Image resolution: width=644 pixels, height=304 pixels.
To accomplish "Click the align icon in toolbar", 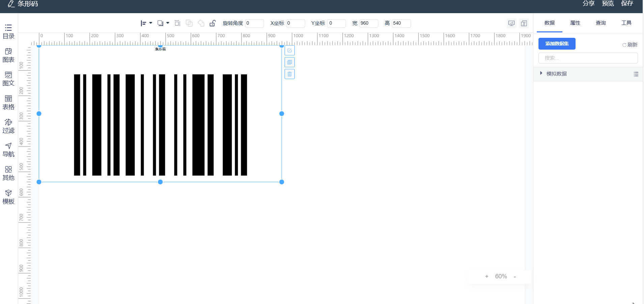I will coord(143,23).
